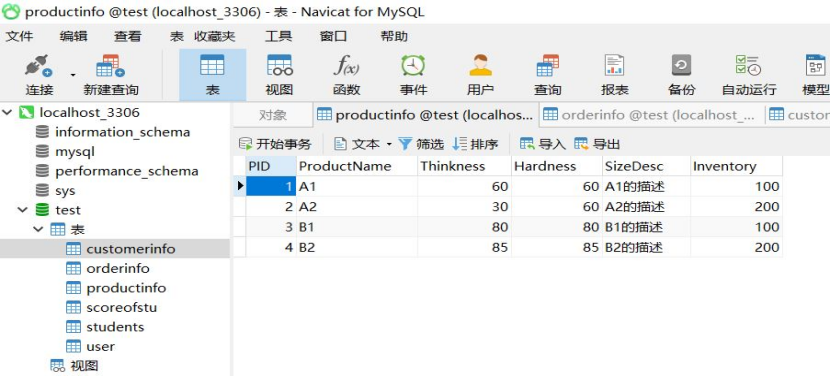
Task: Open the 备份 backup toolbar button
Action: pyautogui.click(x=682, y=75)
